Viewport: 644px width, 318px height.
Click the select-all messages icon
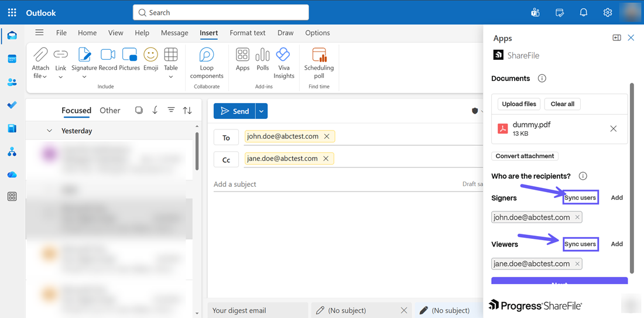click(x=139, y=110)
